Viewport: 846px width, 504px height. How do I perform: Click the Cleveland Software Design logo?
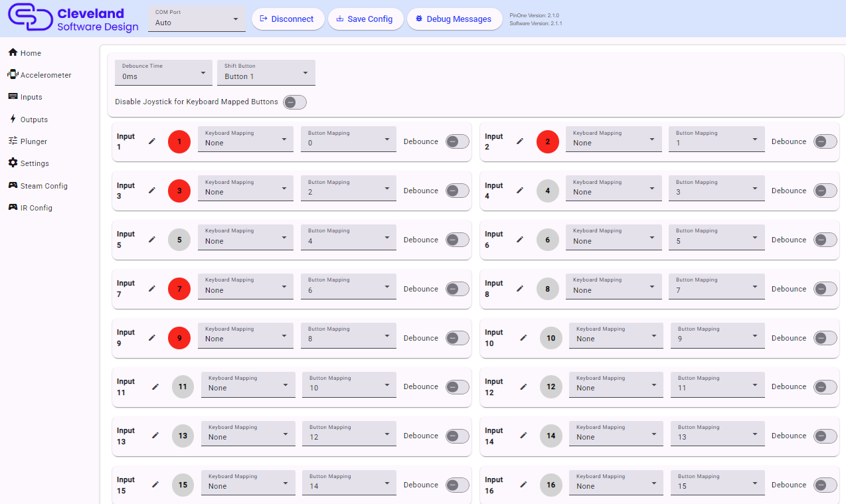pos(73,19)
